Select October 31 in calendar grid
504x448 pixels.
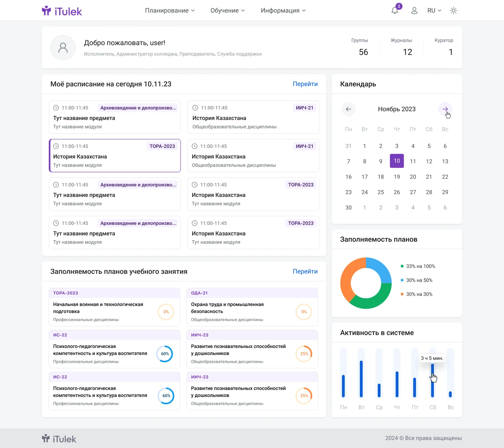(x=349, y=146)
